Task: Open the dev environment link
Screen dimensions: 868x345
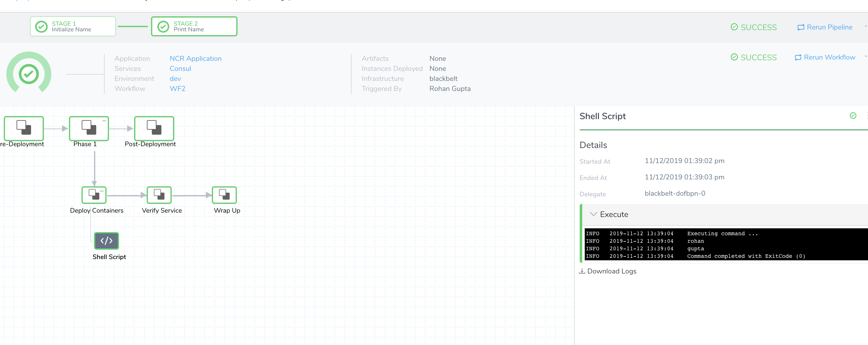Action: click(175, 79)
